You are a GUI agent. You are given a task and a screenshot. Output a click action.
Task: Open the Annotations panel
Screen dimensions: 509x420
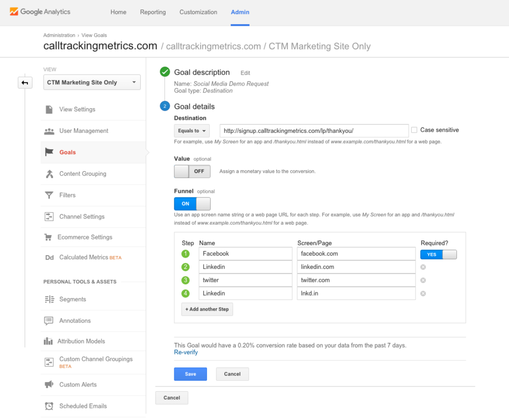coord(76,321)
